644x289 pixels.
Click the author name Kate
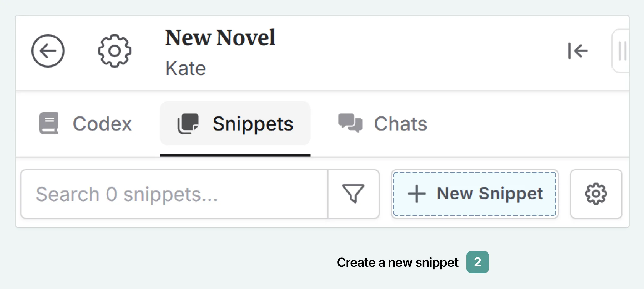(185, 68)
